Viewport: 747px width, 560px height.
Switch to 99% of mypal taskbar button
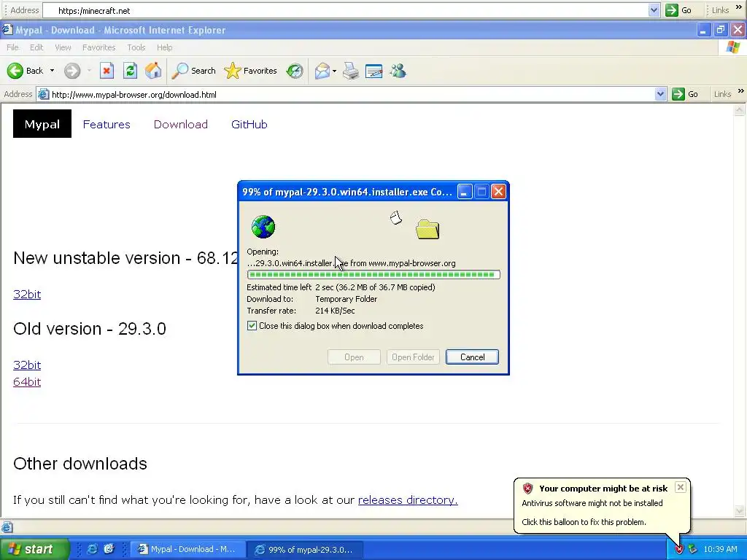(x=306, y=549)
